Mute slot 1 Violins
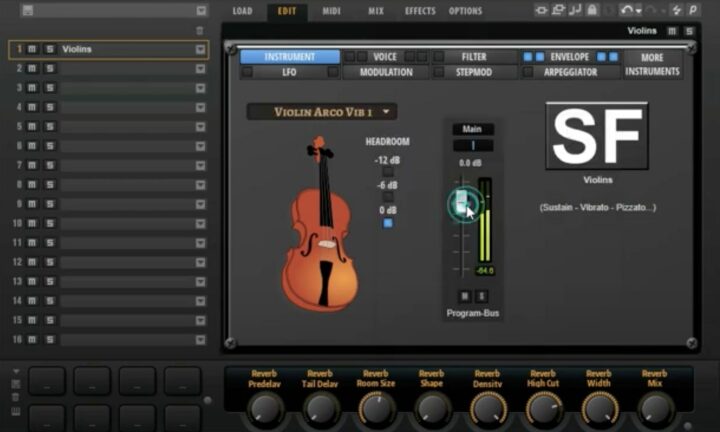720x432 pixels. (x=33, y=49)
